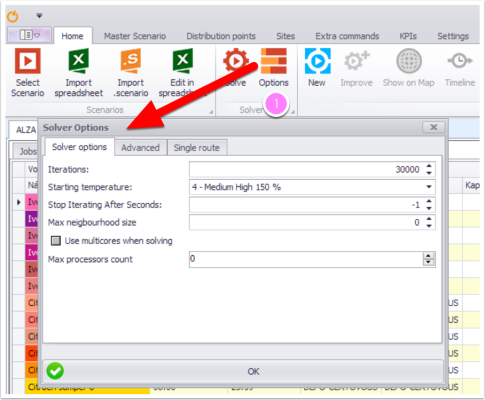Click the New solve icon

click(x=317, y=61)
